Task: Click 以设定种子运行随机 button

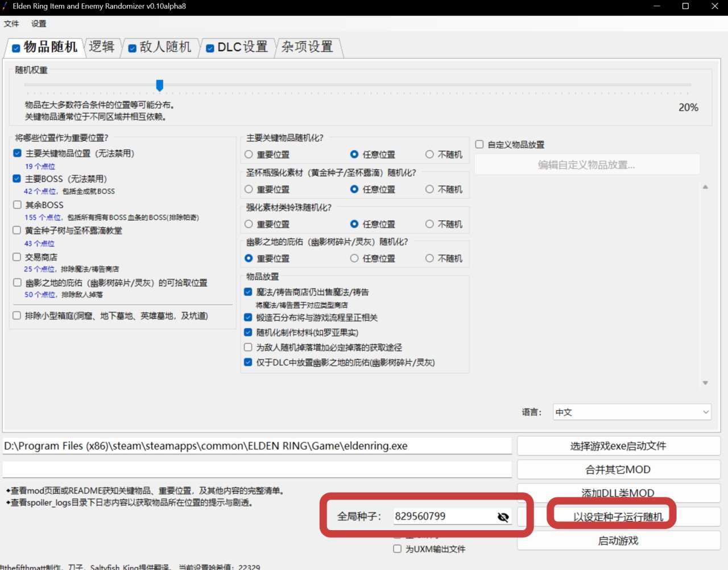Action: click(618, 517)
